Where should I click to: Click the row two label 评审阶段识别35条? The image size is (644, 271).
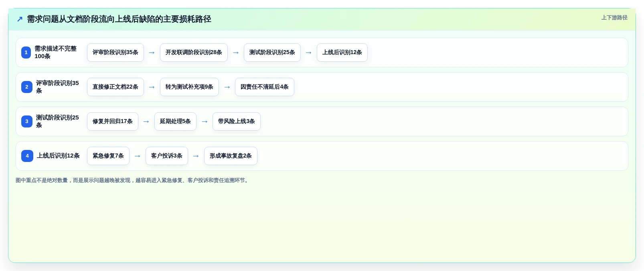point(57,87)
